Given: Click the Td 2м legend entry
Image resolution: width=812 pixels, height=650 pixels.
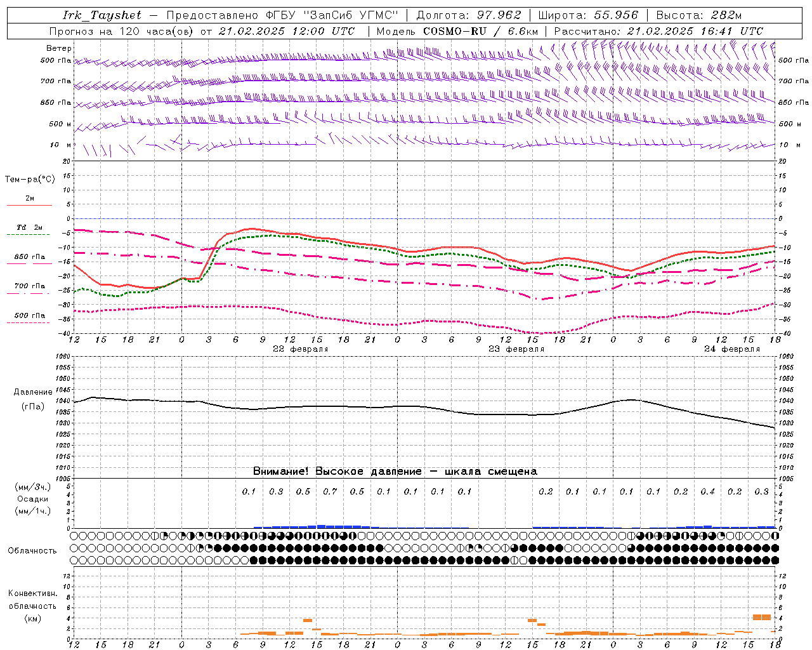Looking at the screenshot, I should click(29, 227).
